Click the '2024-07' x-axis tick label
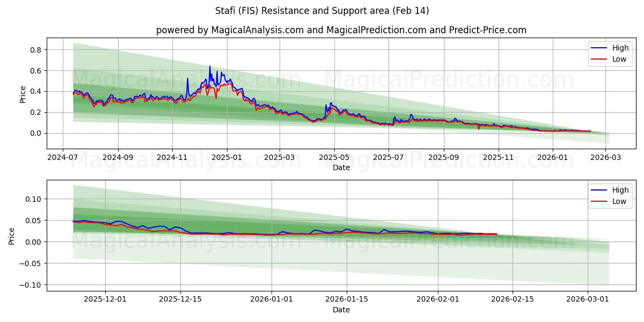The image size is (644, 322). coord(63,157)
